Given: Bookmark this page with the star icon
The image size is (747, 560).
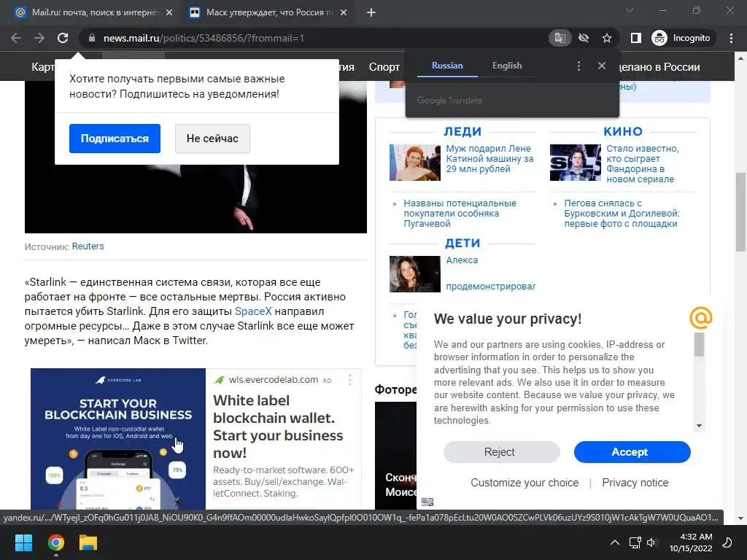Looking at the screenshot, I should [x=606, y=38].
